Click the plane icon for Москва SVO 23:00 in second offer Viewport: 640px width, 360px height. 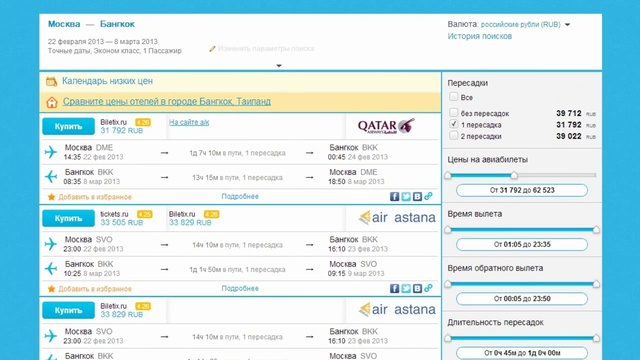(51, 244)
